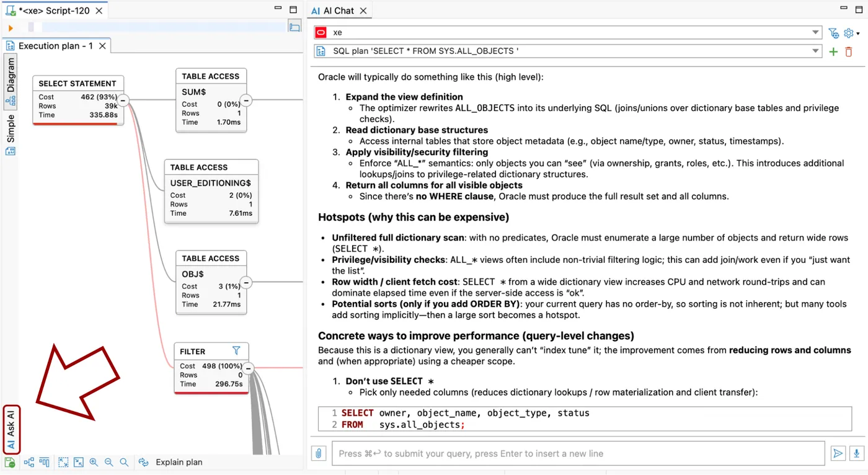Open the SQL plan conversation dropdown

[x=816, y=51]
